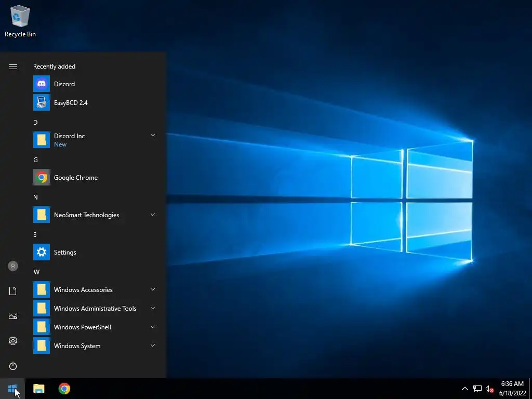Open Pictures from Start sidebar

click(x=13, y=316)
